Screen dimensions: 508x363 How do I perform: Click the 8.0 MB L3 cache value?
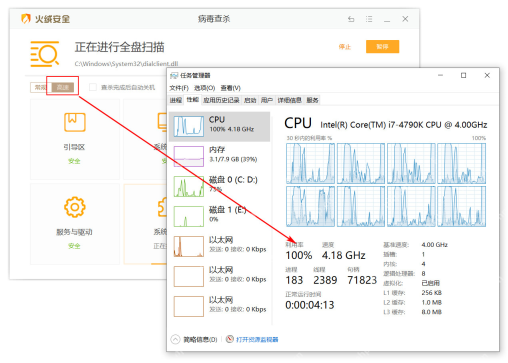(x=432, y=312)
